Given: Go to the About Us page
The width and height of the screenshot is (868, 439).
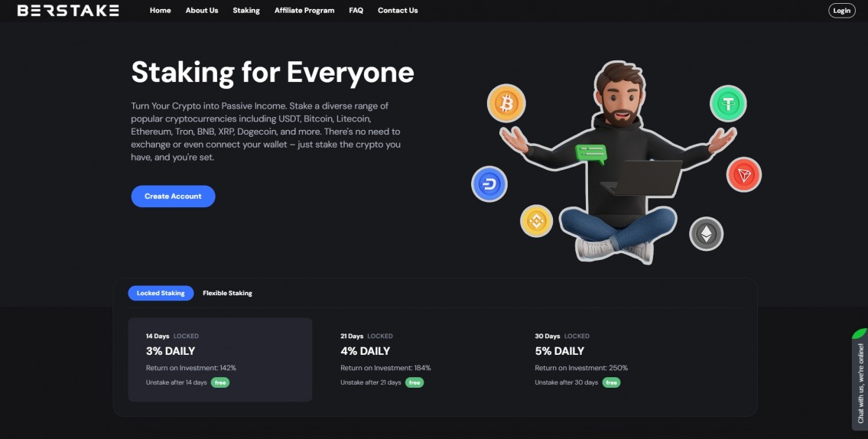Looking at the screenshot, I should click(x=201, y=11).
